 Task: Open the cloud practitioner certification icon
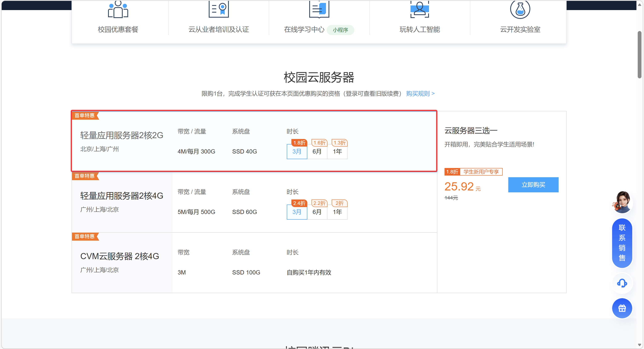pos(219,9)
